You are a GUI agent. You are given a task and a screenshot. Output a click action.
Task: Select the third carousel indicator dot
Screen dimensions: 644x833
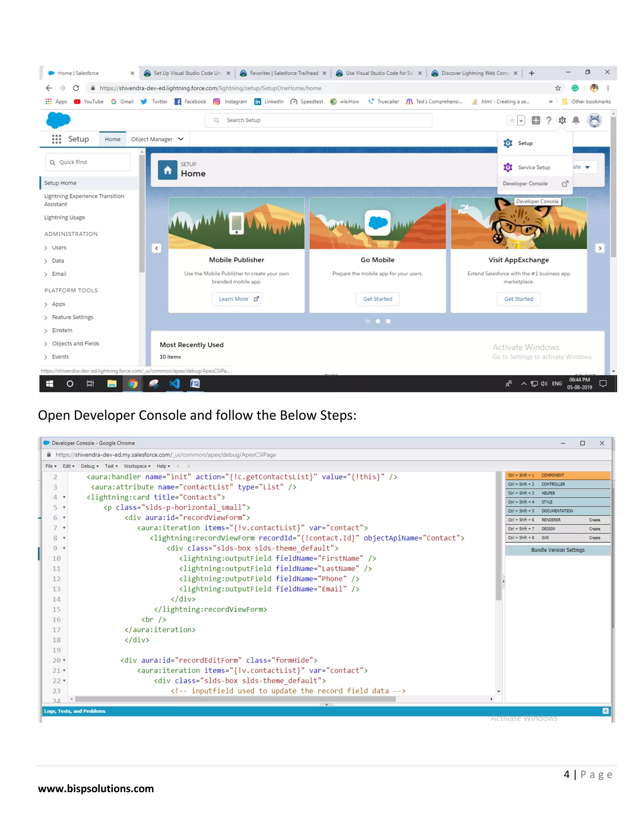(388, 321)
